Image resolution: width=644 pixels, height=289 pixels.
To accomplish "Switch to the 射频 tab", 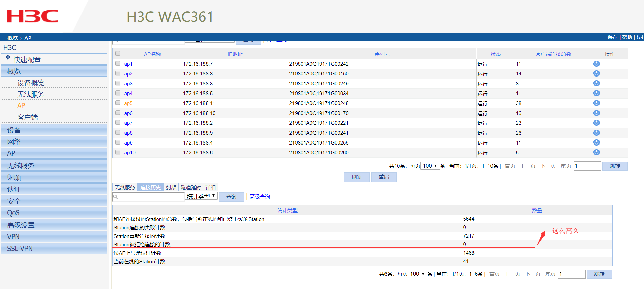I will [x=171, y=187].
